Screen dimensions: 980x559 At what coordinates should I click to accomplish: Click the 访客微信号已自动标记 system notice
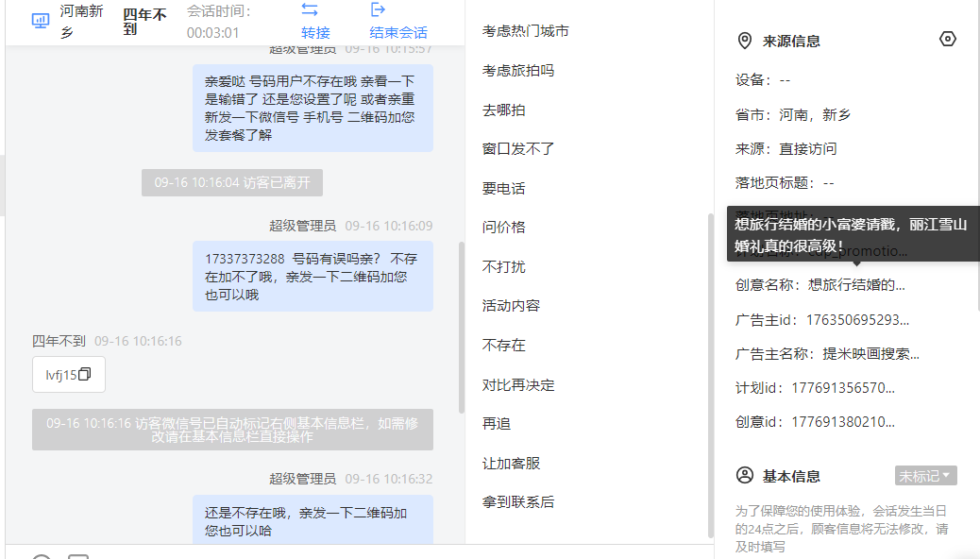tap(232, 430)
